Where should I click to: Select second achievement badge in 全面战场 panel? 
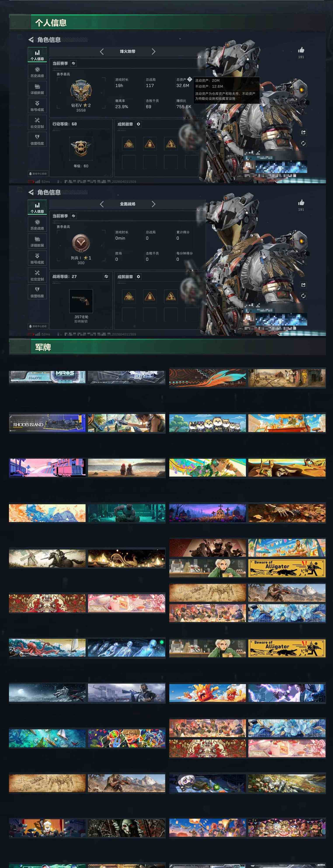150,297
